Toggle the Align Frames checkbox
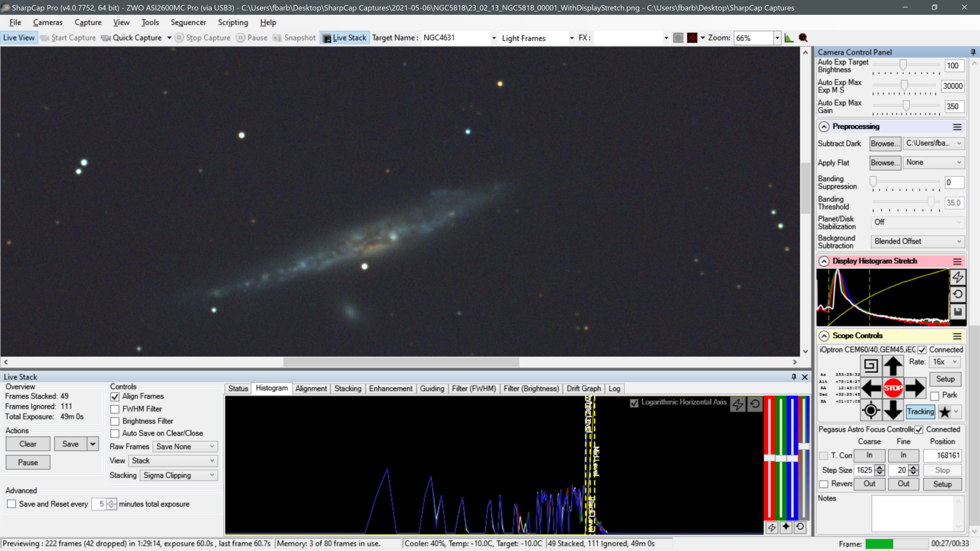 (115, 397)
